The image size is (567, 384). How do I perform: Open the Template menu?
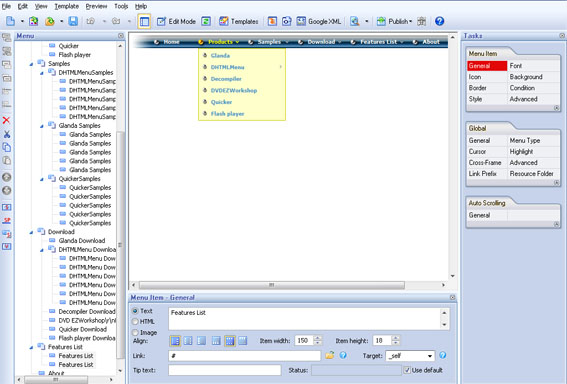pyautogui.click(x=67, y=6)
